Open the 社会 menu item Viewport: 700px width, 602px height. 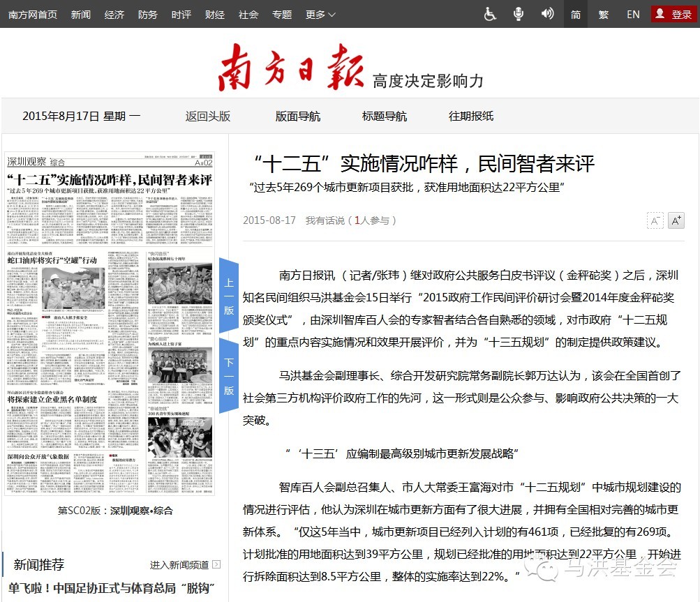coord(248,15)
